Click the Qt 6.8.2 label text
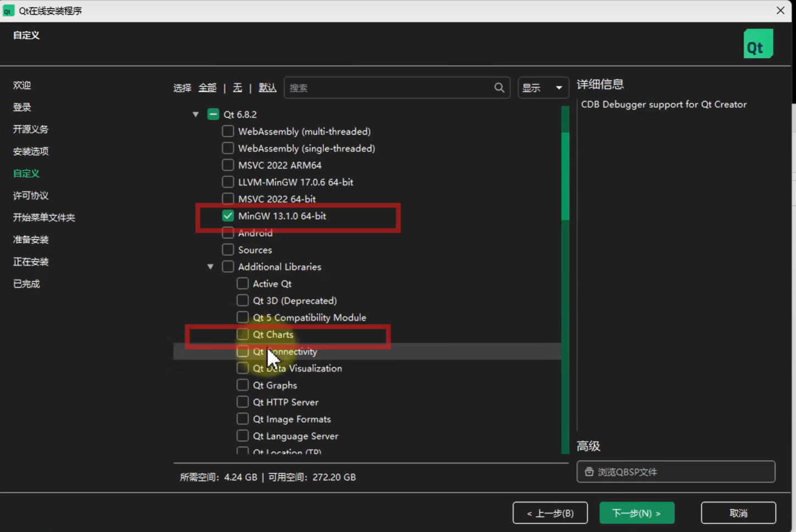This screenshot has height=532, width=796. click(x=240, y=114)
